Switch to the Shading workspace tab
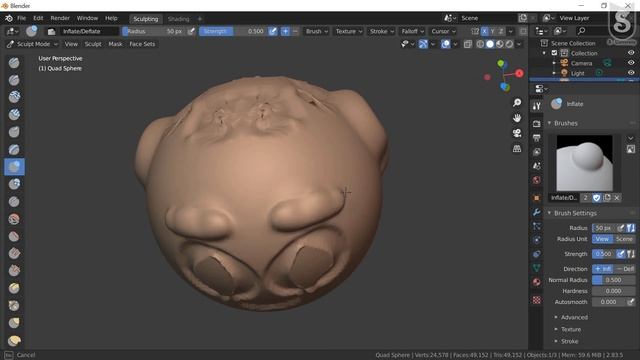The image size is (640, 360). [x=178, y=19]
